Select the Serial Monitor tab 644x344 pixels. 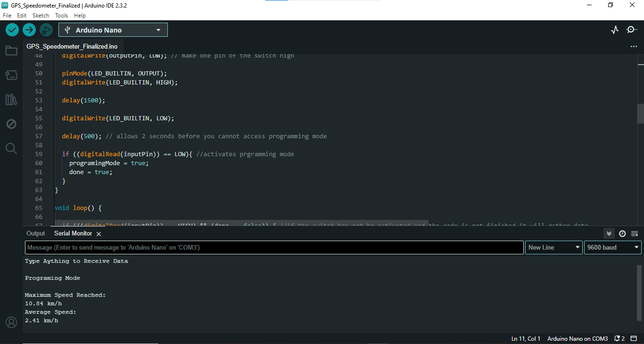pos(73,234)
